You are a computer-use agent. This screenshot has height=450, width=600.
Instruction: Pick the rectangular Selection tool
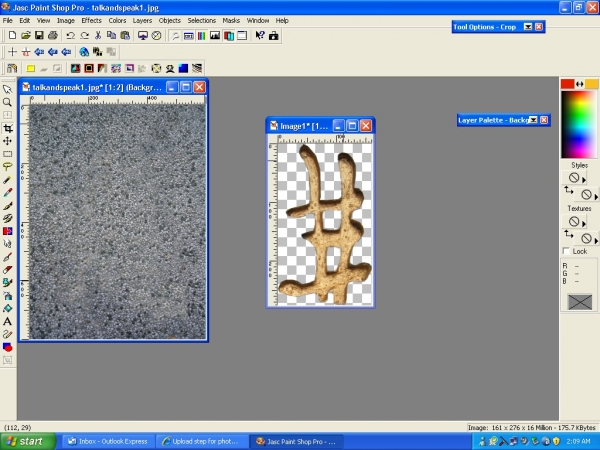[7, 154]
